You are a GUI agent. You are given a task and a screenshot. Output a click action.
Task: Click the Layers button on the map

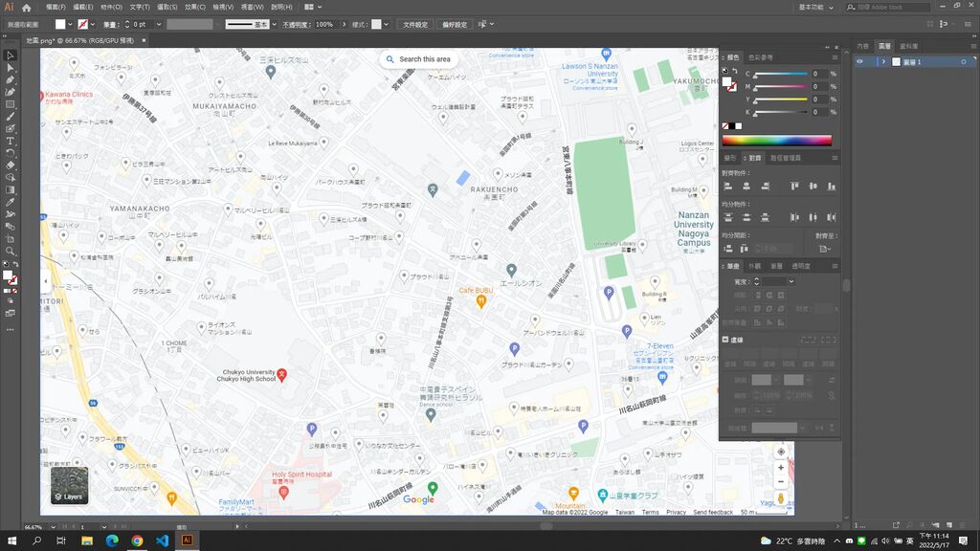[69, 485]
